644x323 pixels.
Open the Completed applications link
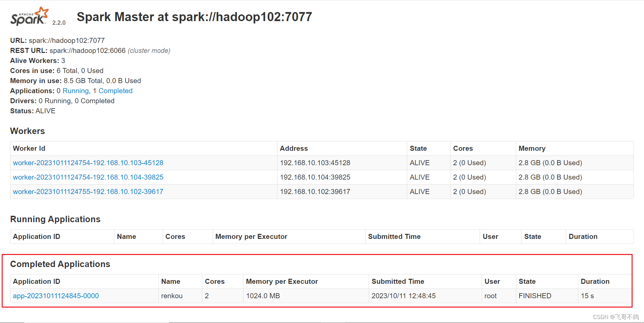point(115,91)
